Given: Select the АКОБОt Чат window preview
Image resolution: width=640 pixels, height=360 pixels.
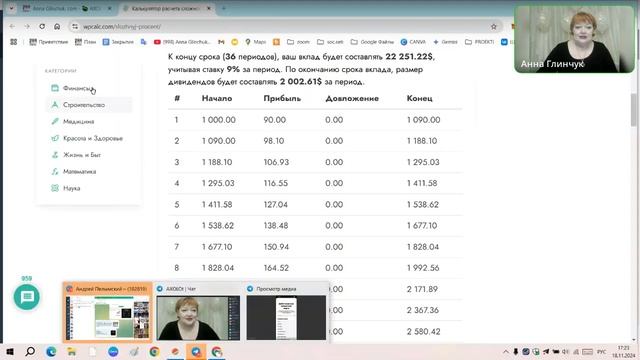Looking at the screenshot, I should tap(198, 313).
